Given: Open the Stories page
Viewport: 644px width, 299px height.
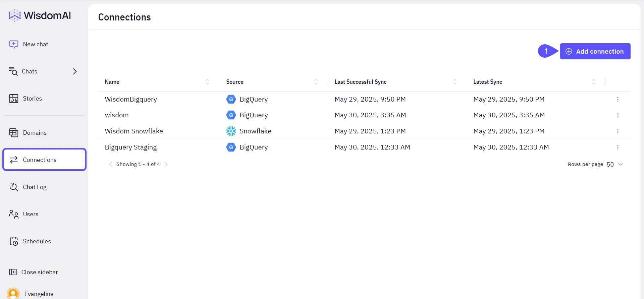Looking at the screenshot, I should pos(32,99).
